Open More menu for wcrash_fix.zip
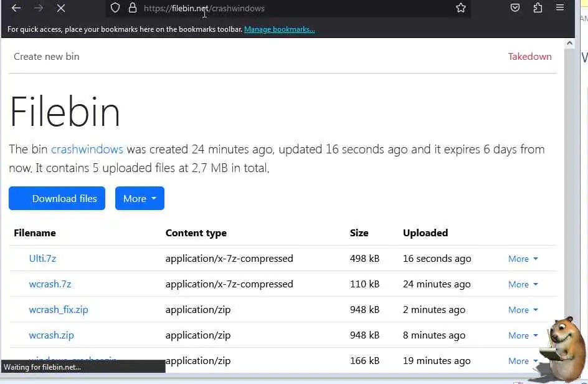This screenshot has height=384, width=588. (x=523, y=310)
